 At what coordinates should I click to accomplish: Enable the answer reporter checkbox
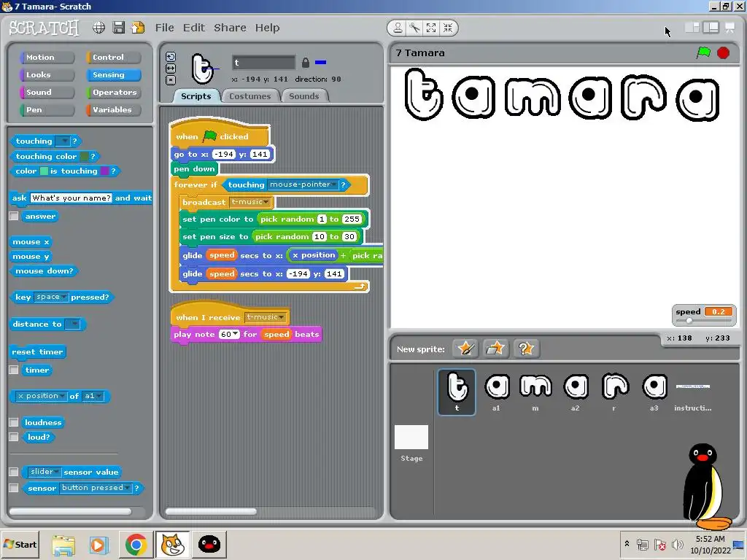(x=14, y=216)
